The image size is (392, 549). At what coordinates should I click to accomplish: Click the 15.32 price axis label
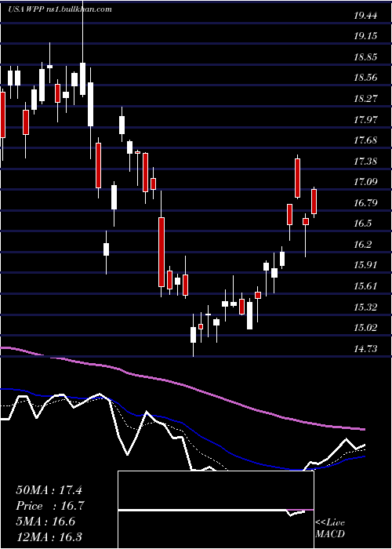[x=366, y=307]
